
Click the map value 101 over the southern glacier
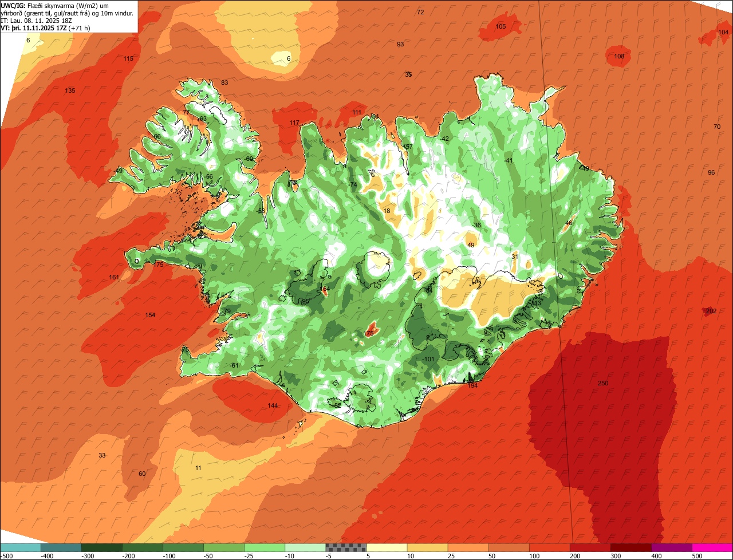click(x=429, y=359)
